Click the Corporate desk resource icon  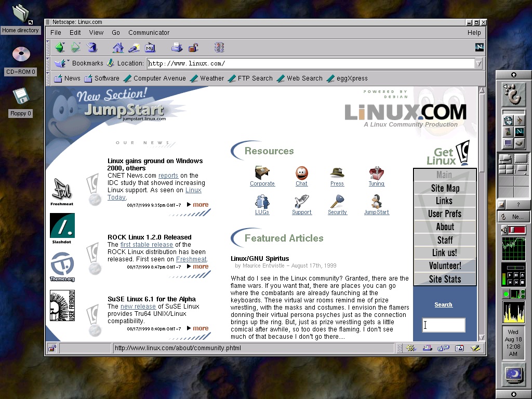pyautogui.click(x=262, y=172)
